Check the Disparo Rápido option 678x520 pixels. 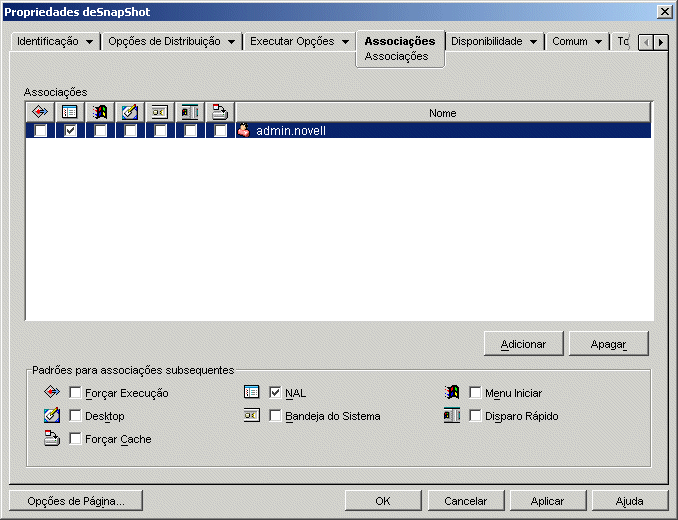point(475,416)
